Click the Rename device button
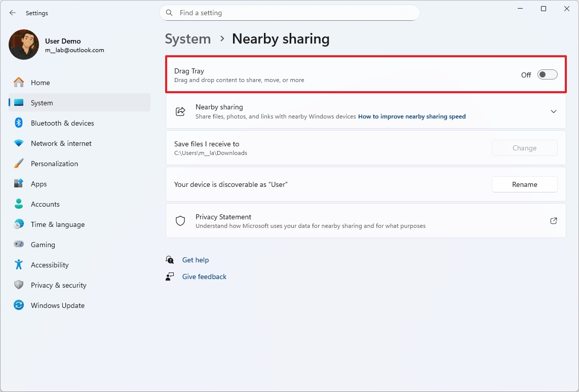This screenshot has height=392, width=579. click(x=524, y=184)
